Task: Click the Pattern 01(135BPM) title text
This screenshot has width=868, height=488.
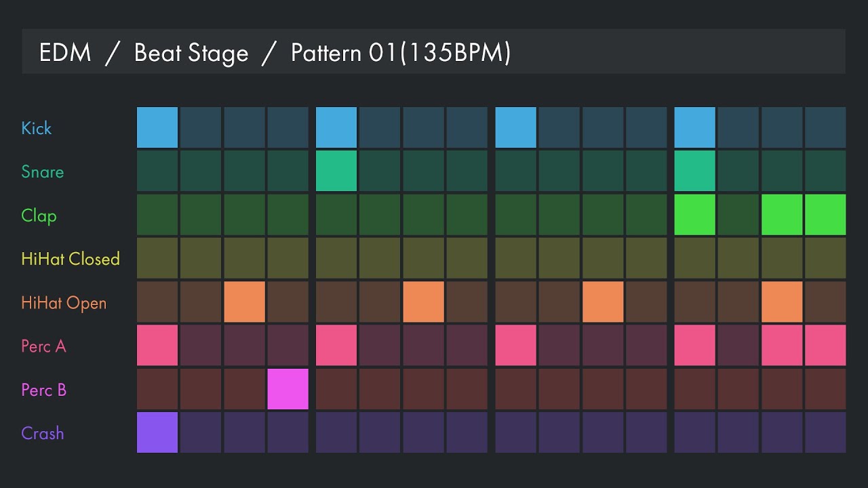Action: click(400, 53)
